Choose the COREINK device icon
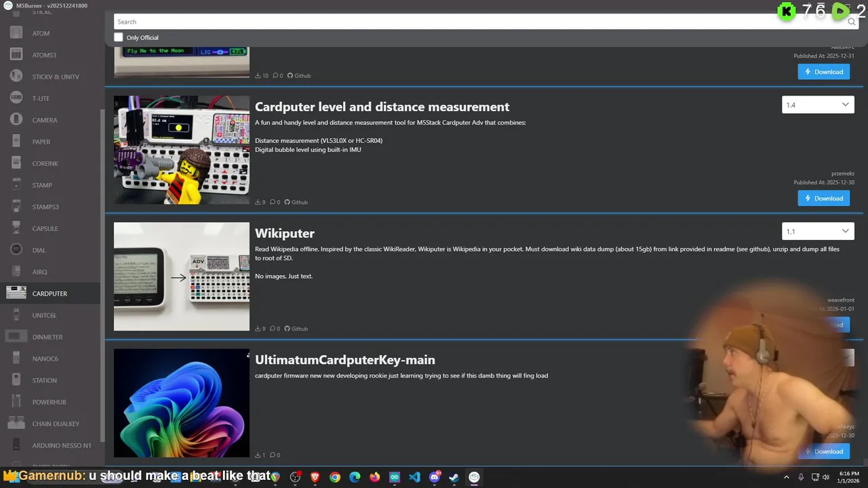The image size is (868, 488). point(16,163)
